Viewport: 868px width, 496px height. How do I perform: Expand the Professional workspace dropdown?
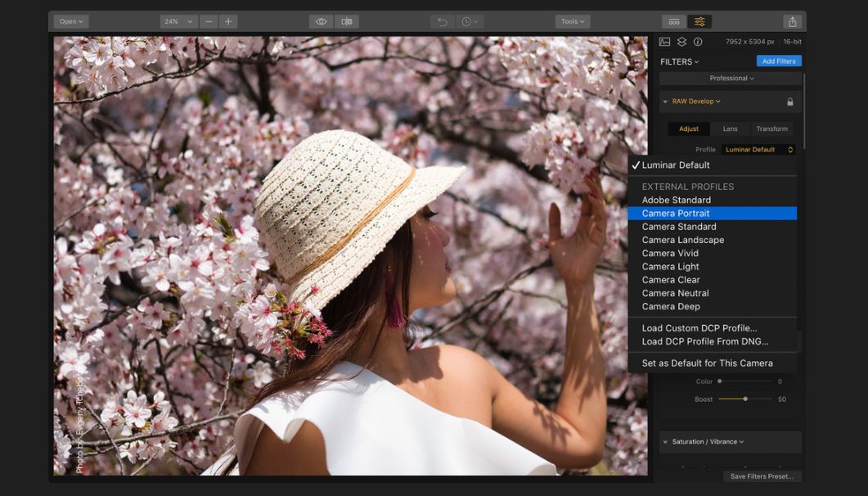[731, 79]
